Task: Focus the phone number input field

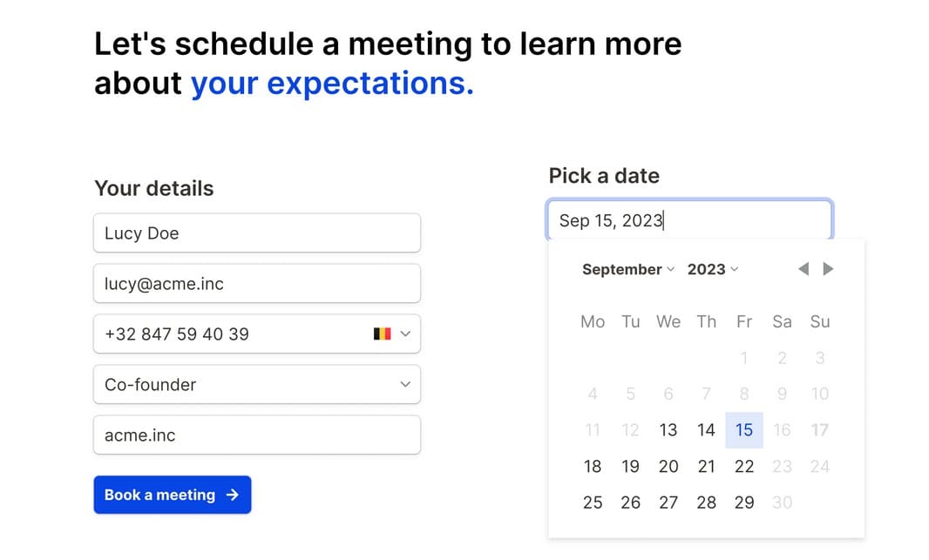Action: tap(231, 334)
